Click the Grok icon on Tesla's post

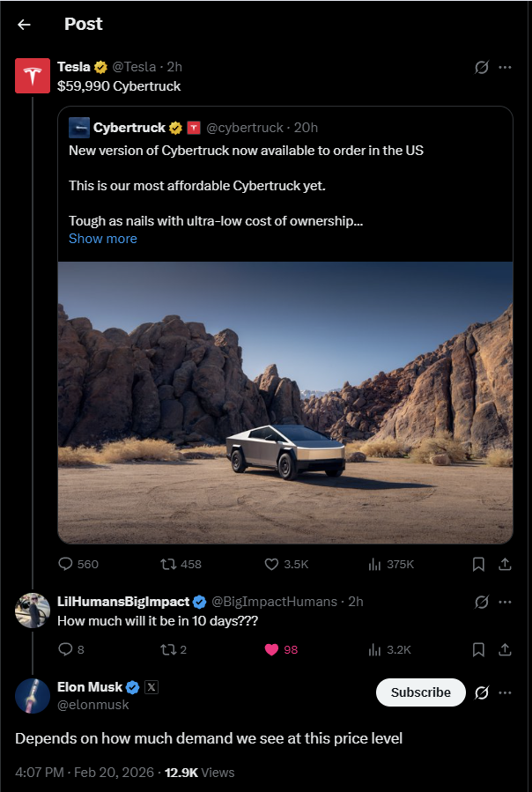click(x=482, y=67)
